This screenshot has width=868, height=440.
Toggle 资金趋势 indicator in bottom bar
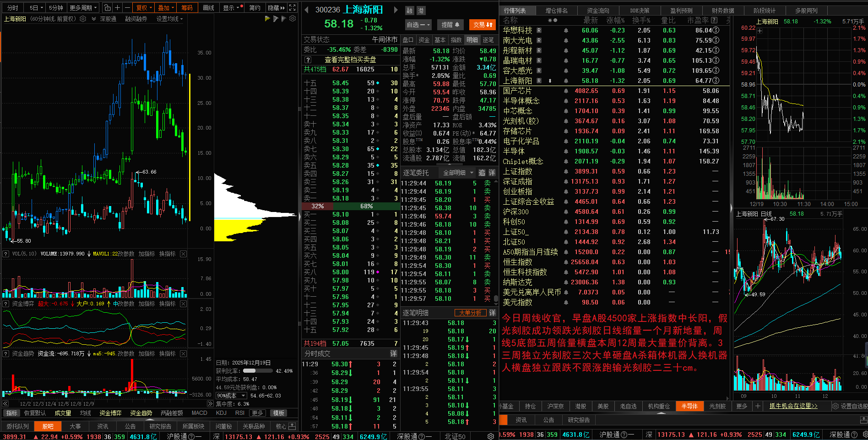(141, 413)
